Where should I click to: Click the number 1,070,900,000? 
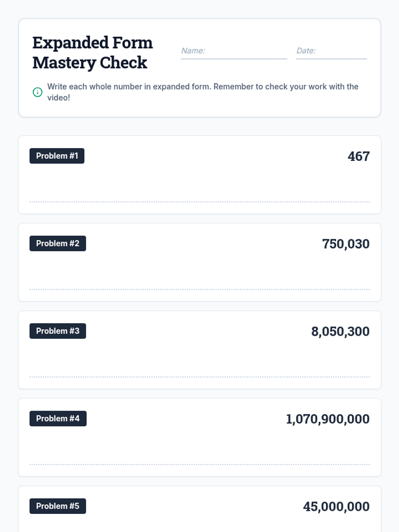(328, 419)
